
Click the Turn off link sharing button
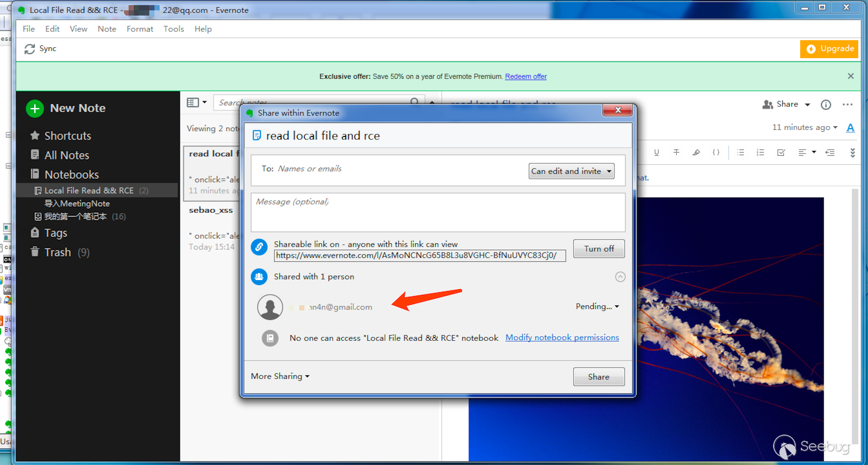click(599, 249)
